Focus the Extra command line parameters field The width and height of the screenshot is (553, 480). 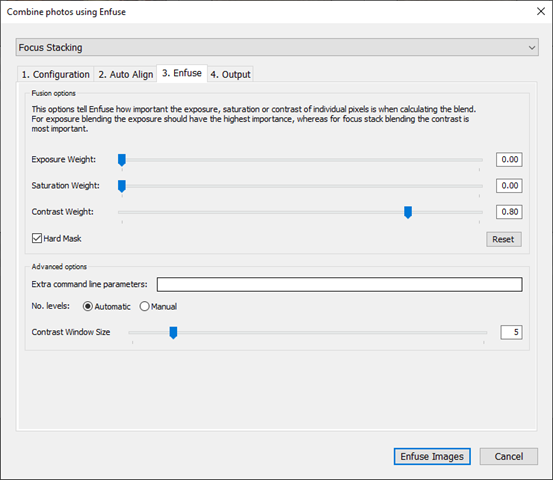coord(340,284)
